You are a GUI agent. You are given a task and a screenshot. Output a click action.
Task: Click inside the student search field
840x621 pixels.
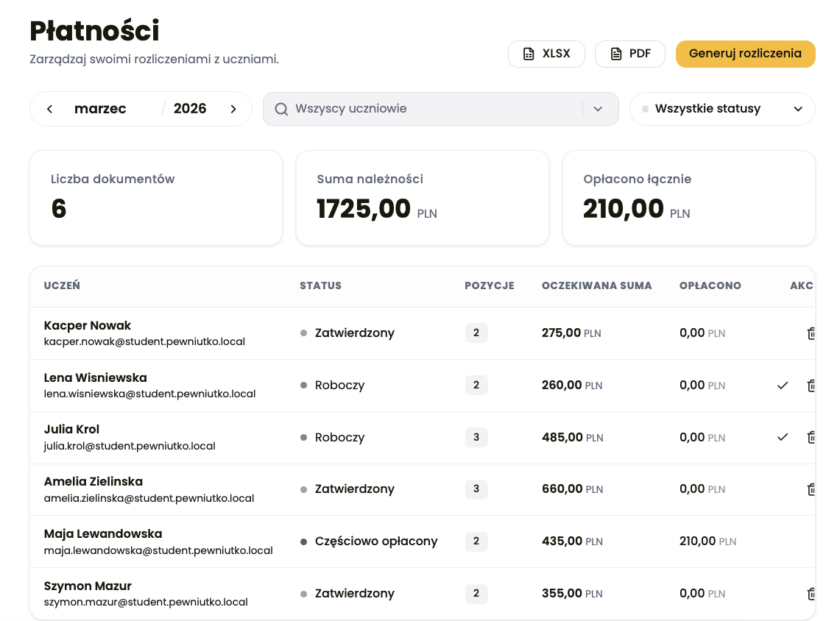point(434,108)
